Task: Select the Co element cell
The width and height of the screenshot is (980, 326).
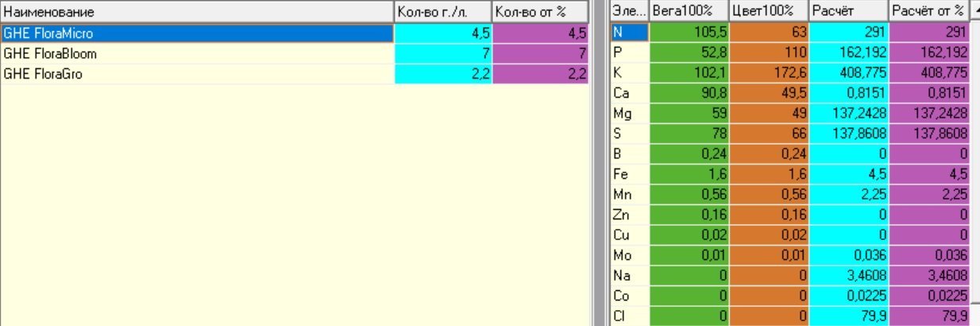Action: [x=629, y=296]
